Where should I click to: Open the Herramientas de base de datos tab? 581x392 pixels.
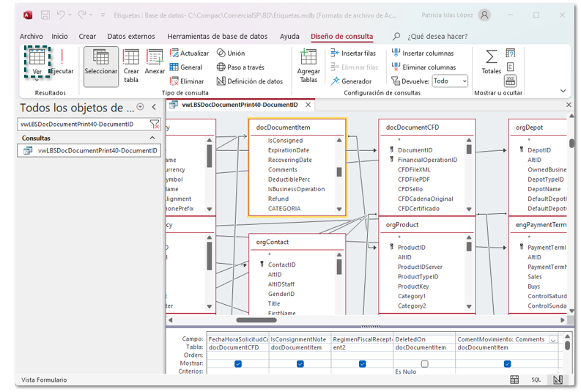(218, 36)
